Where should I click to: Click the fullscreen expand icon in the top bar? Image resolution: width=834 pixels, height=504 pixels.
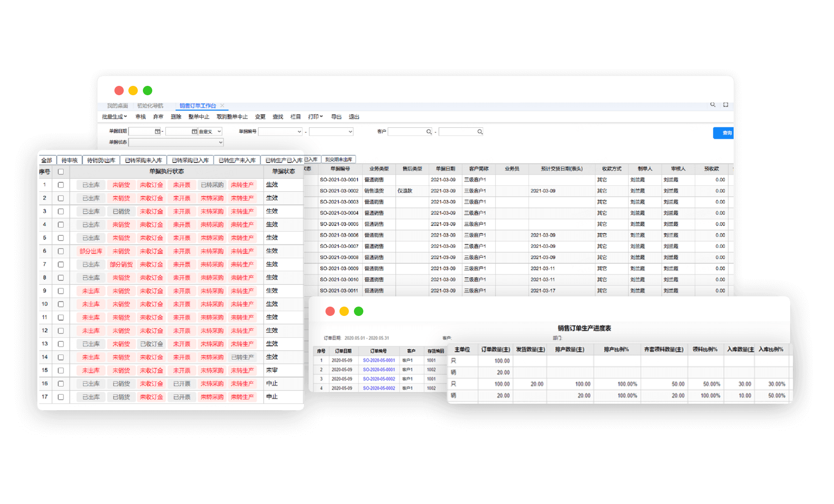click(726, 105)
